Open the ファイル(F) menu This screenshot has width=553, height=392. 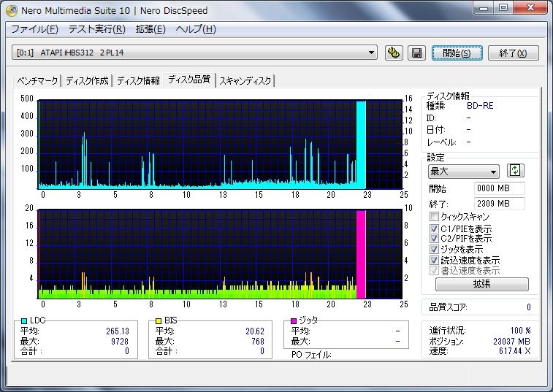(x=34, y=29)
